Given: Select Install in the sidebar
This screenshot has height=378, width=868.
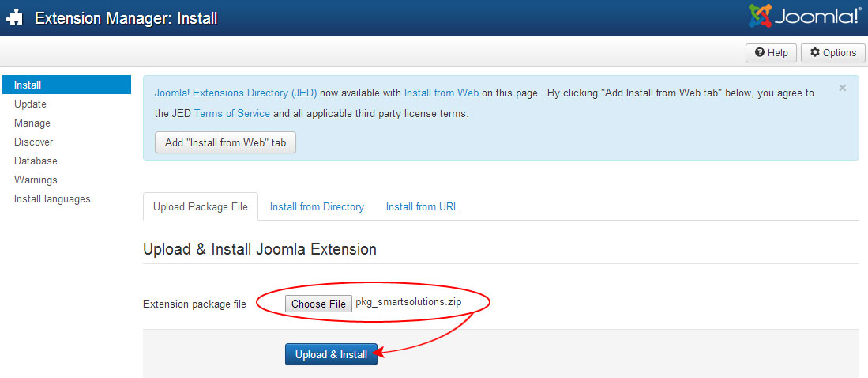Looking at the screenshot, I should (66, 85).
